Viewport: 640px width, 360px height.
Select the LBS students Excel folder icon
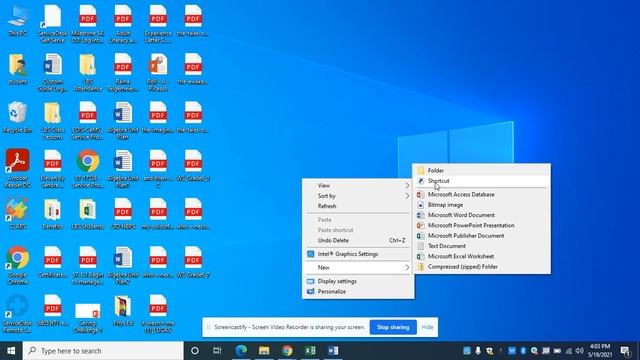(x=88, y=214)
